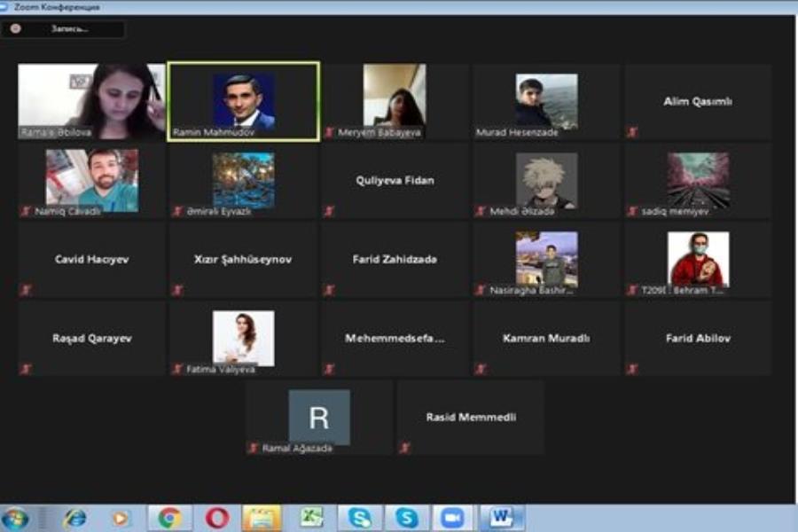
Task: Select Əmirəli Eyvazlı's profile picture
Action: pos(243,180)
